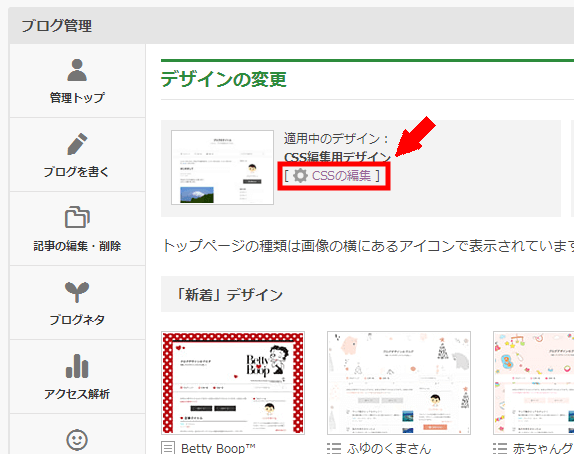This screenshot has height=454, width=574.
Task: Open アクセス解析 bar chart icon
Action: pos(77,366)
